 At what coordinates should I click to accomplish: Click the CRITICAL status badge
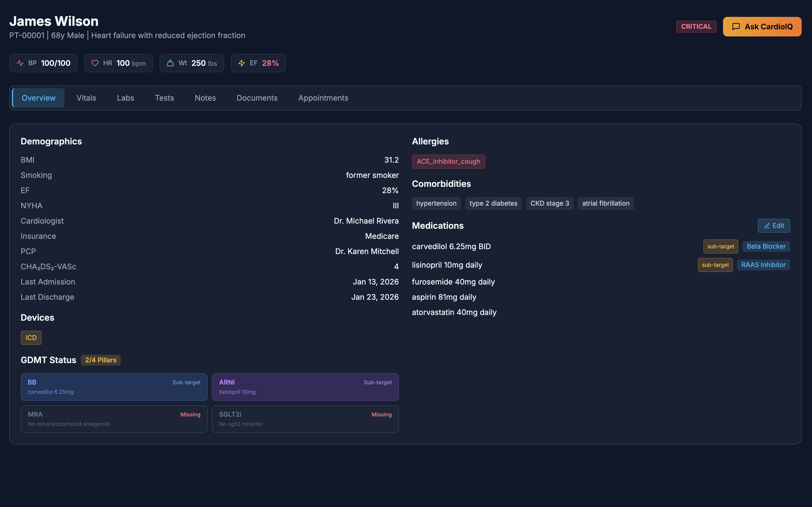tap(696, 26)
